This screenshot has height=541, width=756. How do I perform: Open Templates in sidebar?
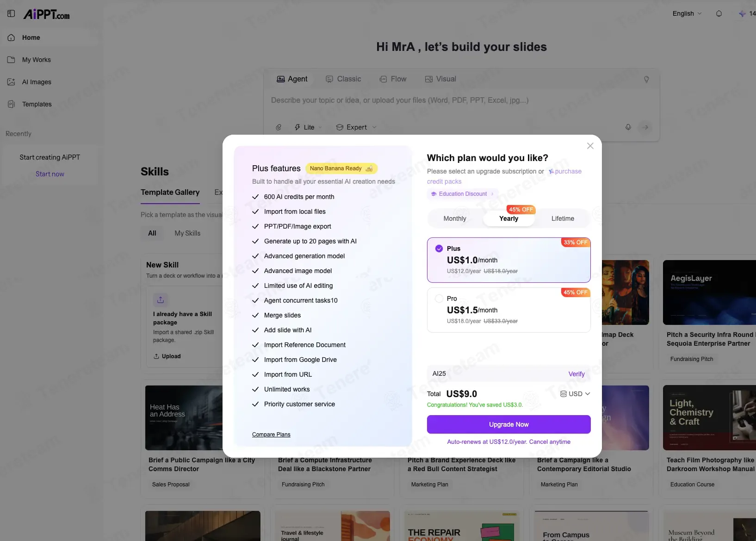37,104
